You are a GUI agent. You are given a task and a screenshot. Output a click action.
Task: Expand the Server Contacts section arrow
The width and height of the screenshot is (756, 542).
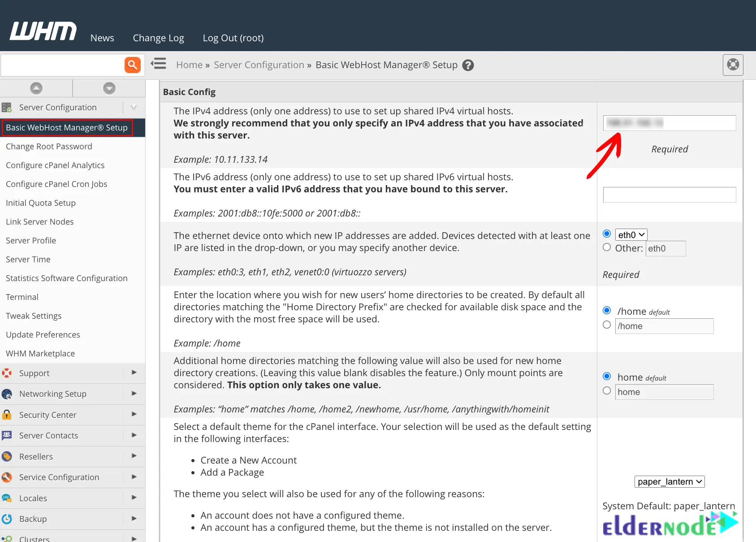(x=134, y=435)
